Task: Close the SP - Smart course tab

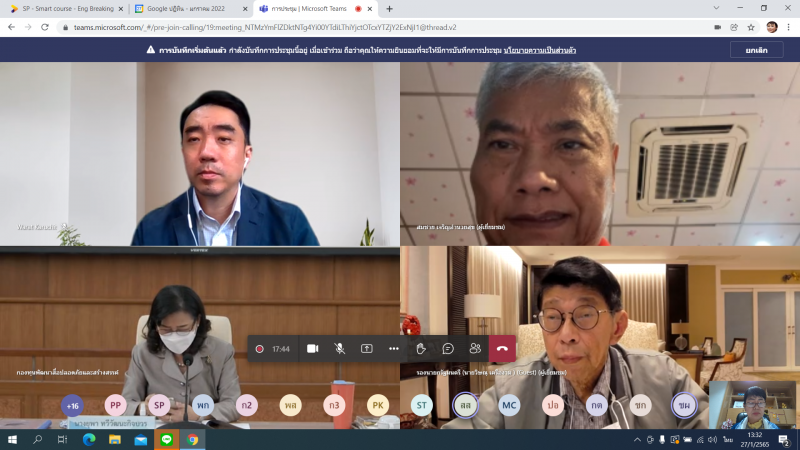Action: (121, 9)
